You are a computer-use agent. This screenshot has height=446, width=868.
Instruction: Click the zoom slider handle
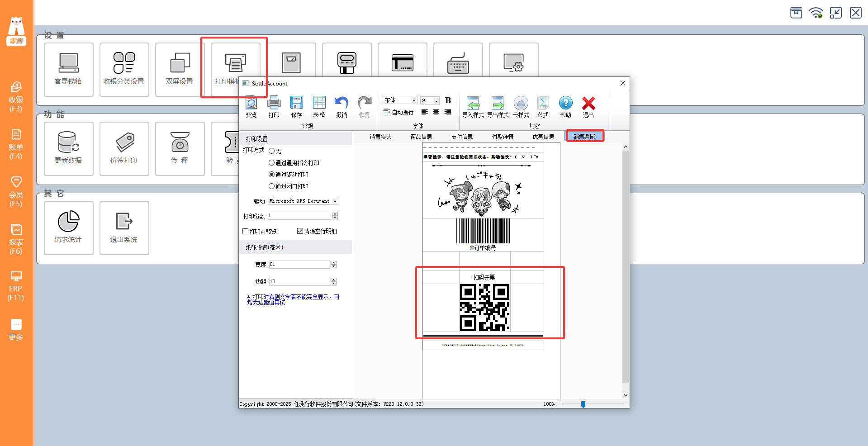pos(583,404)
